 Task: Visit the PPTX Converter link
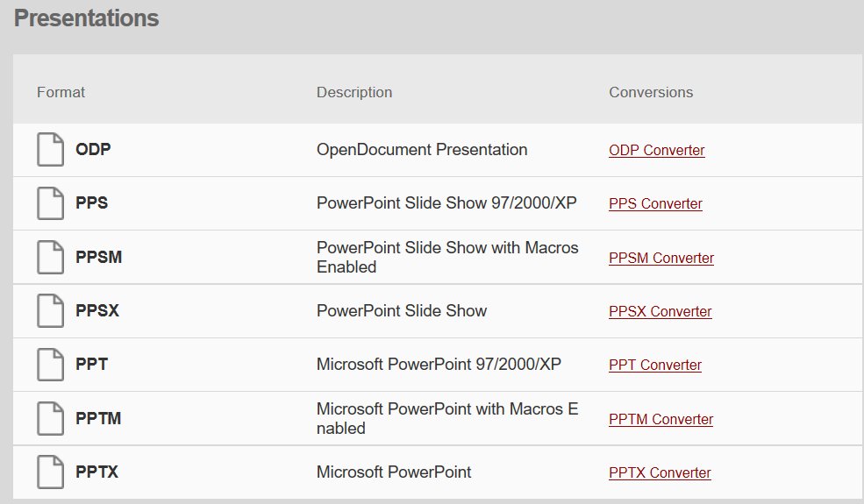(660, 473)
